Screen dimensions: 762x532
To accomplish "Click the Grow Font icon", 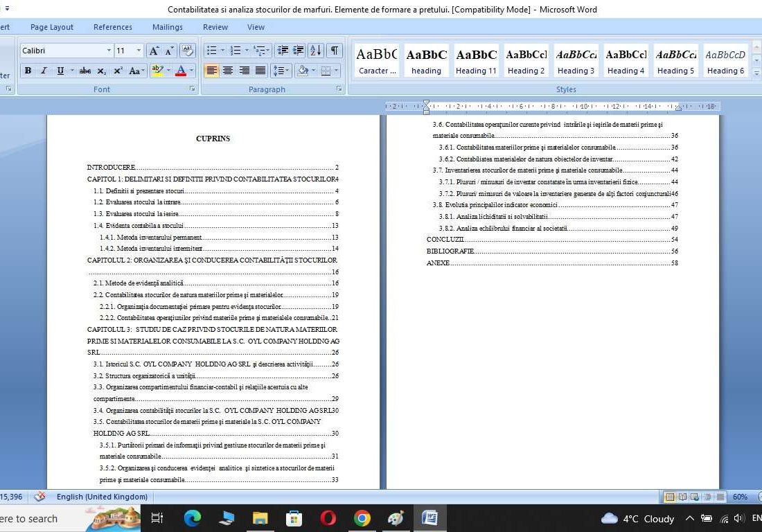I will pyautogui.click(x=154, y=51).
